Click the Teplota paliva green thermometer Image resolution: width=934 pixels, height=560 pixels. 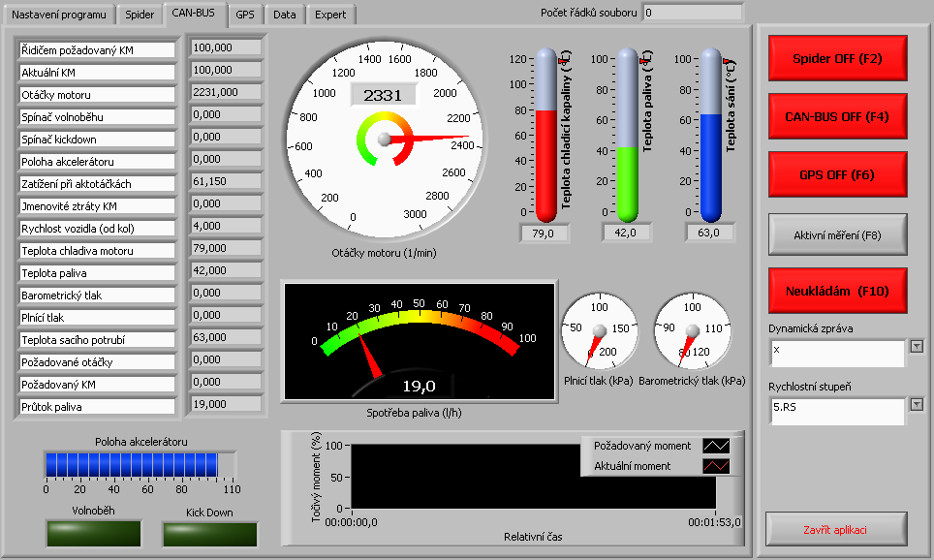point(627,136)
